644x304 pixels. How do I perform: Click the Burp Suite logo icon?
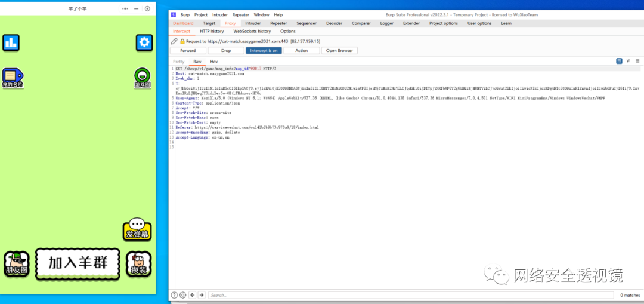[x=174, y=14]
